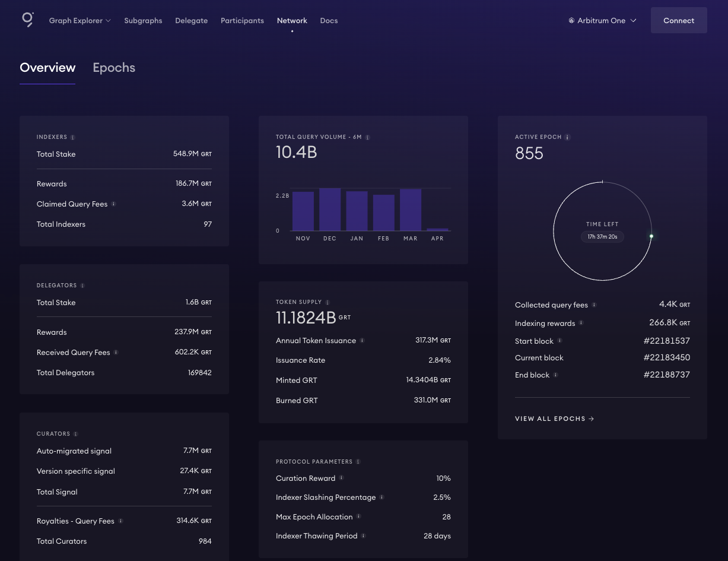Click info icon beside Active Epoch
The height and width of the screenshot is (561, 728).
coord(567,137)
